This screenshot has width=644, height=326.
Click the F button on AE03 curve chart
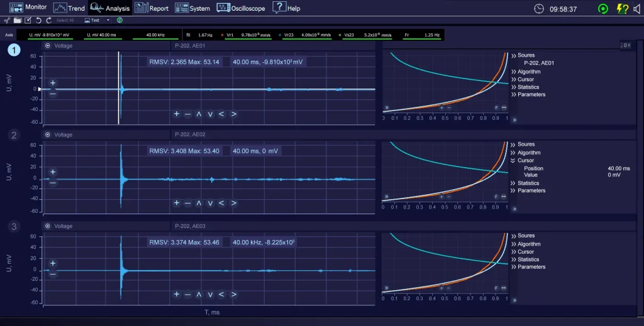[496, 288]
